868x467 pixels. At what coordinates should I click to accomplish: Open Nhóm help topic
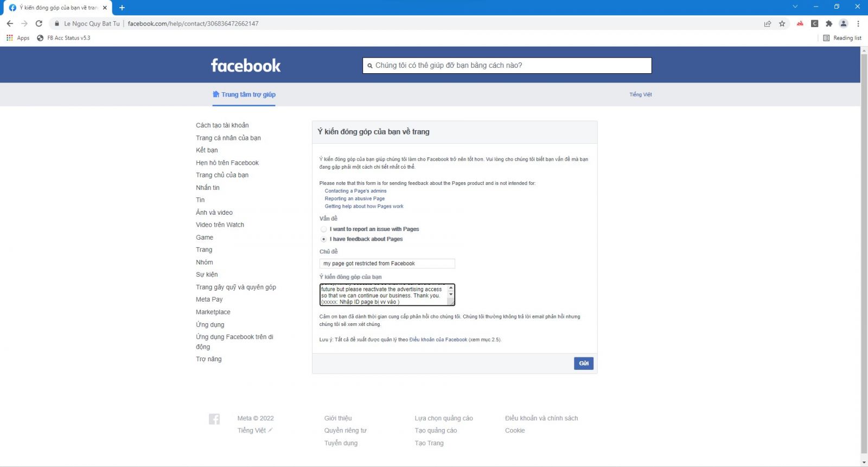(205, 262)
